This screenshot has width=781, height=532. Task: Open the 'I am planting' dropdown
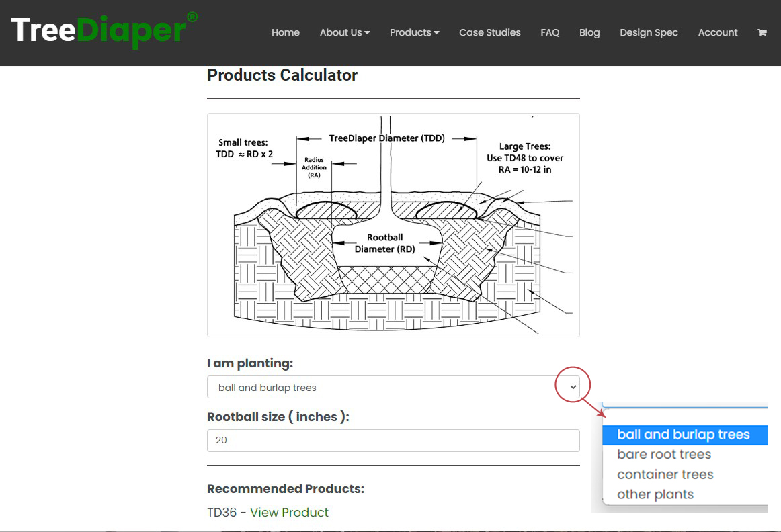[393, 387]
